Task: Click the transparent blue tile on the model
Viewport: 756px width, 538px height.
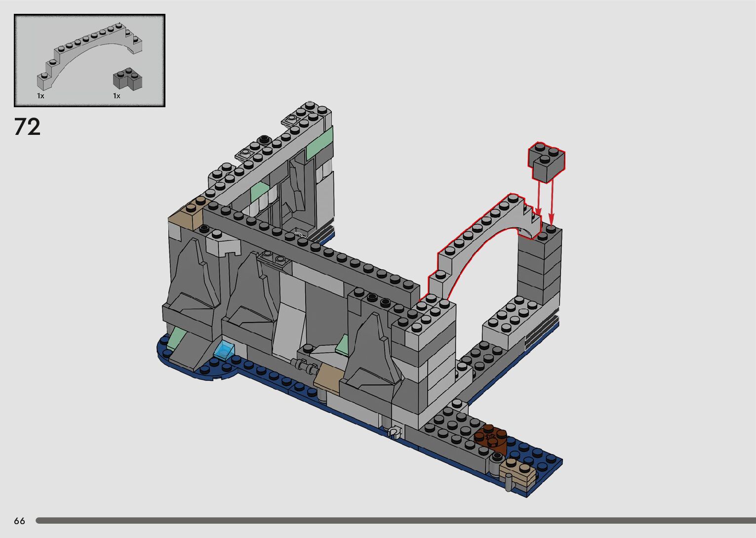Action: pyautogui.click(x=225, y=350)
